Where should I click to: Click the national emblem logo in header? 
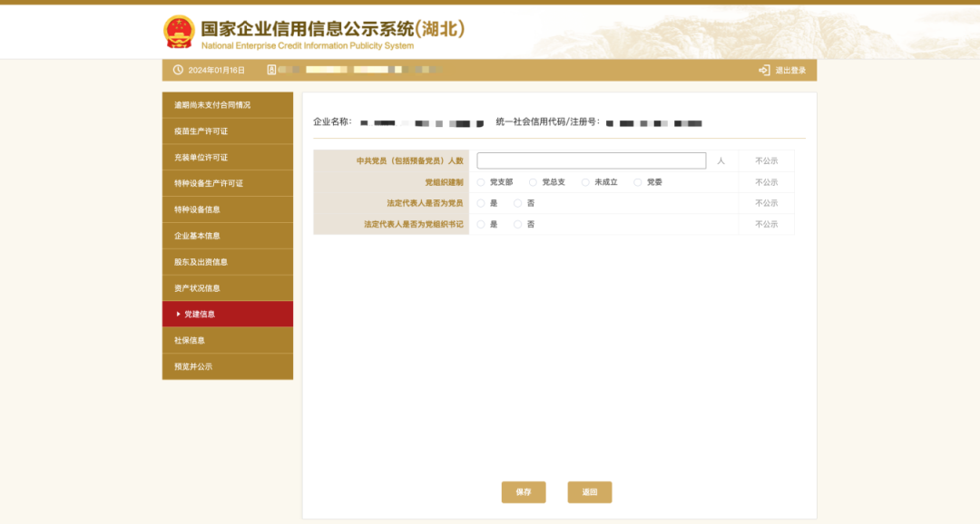(179, 32)
